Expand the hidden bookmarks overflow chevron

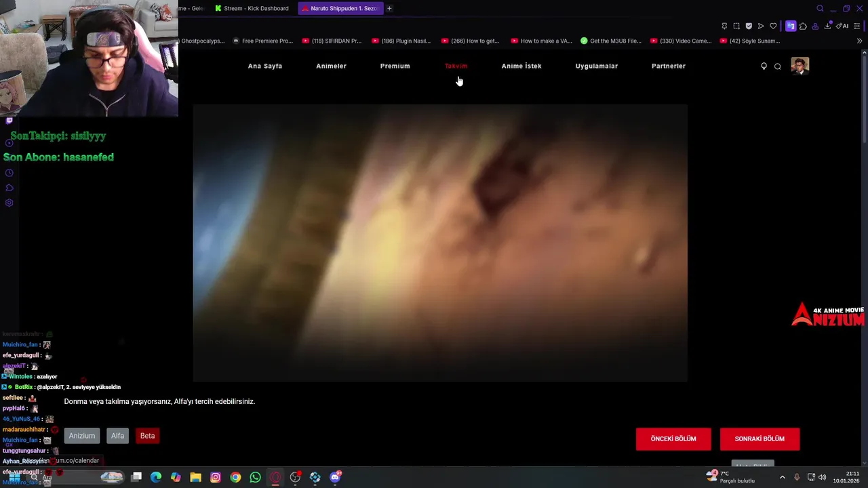point(859,41)
